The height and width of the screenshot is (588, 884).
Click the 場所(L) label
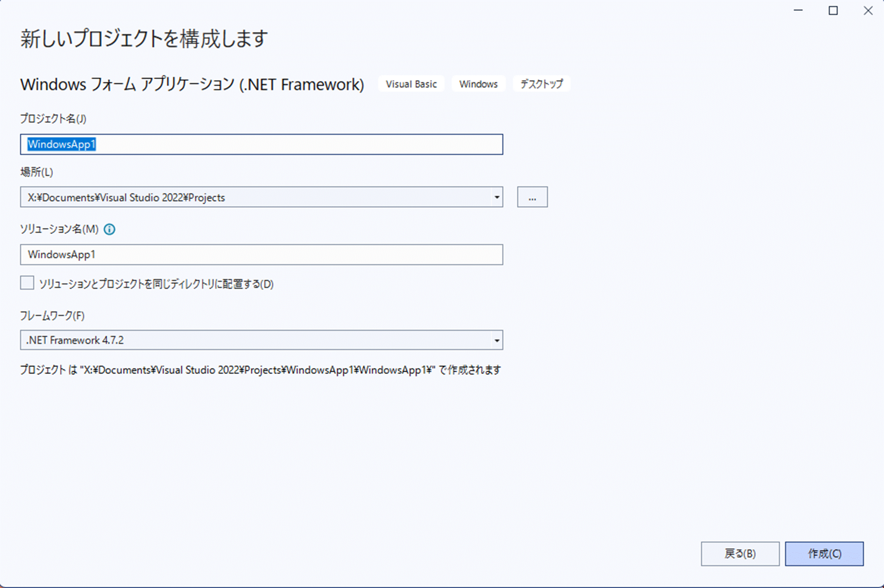pyautogui.click(x=36, y=172)
